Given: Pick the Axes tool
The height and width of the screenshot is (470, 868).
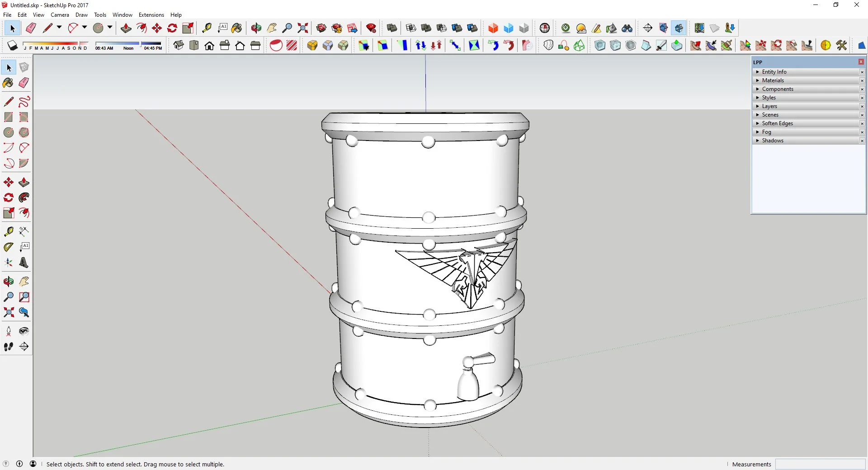Looking at the screenshot, I should click(x=9, y=263).
